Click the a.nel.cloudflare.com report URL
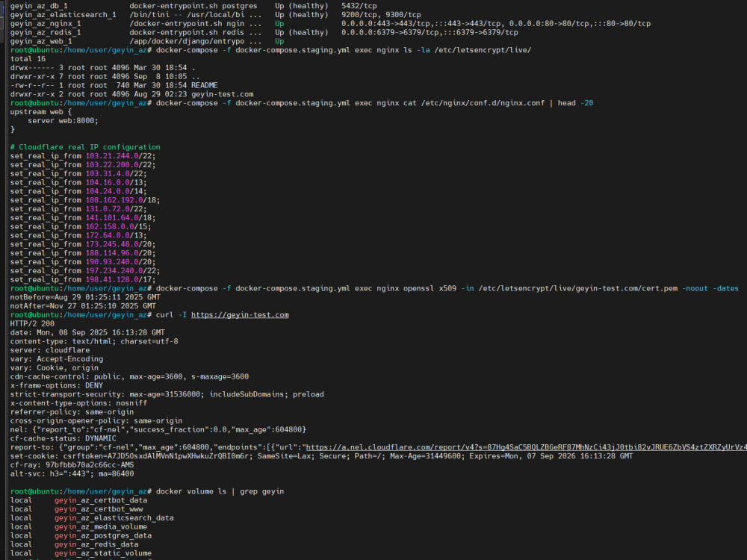This screenshot has width=747, height=560. (526, 447)
